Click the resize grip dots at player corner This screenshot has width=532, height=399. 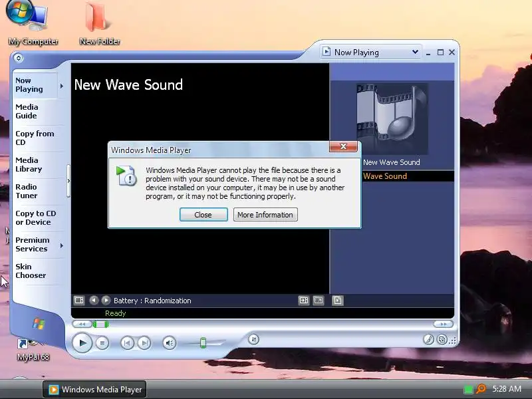[453, 341]
